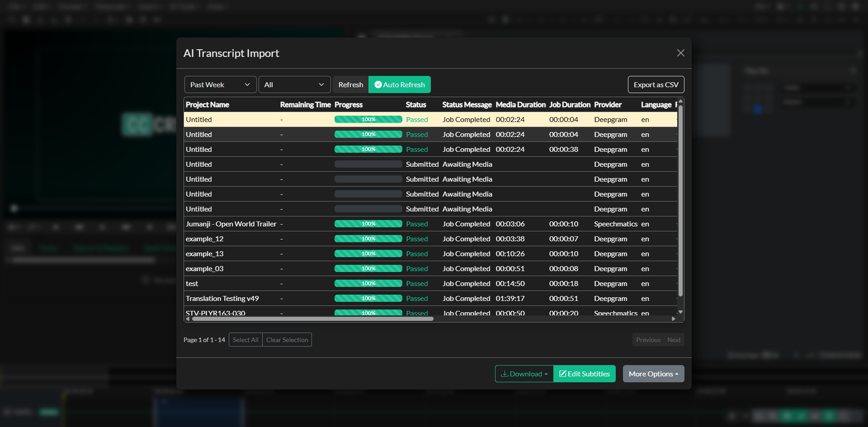
Task: Click the Refresh button
Action: pos(351,84)
